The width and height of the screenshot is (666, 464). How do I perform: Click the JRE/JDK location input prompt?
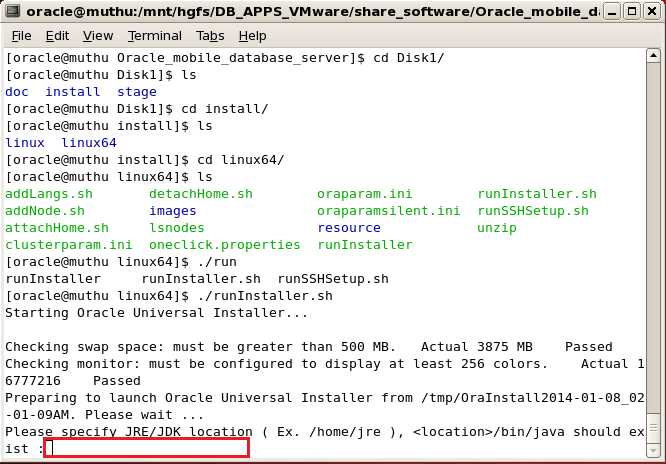[147, 448]
